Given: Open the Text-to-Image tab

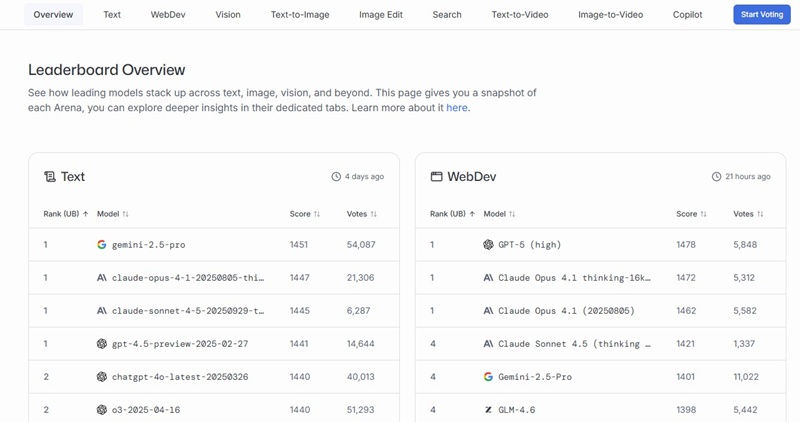Looking at the screenshot, I should [300, 15].
